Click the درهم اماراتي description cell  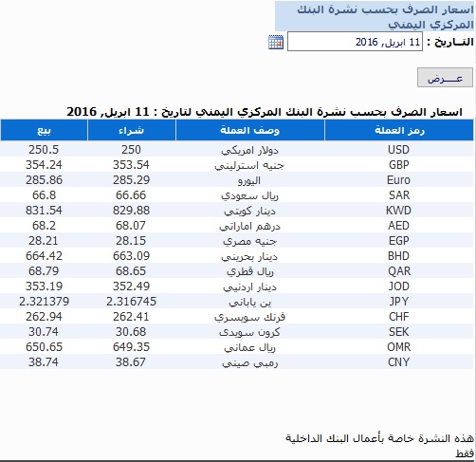click(x=249, y=226)
